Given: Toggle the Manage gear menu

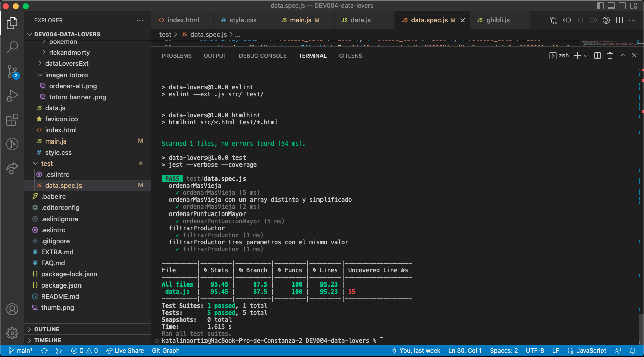Looking at the screenshot, I should click(x=12, y=333).
